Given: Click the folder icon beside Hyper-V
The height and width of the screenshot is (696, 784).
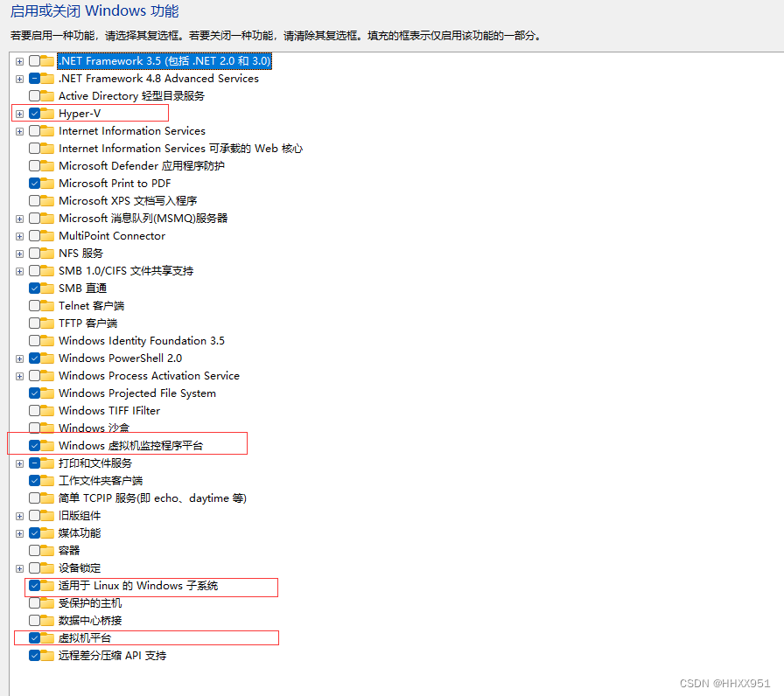Looking at the screenshot, I should [x=45, y=113].
